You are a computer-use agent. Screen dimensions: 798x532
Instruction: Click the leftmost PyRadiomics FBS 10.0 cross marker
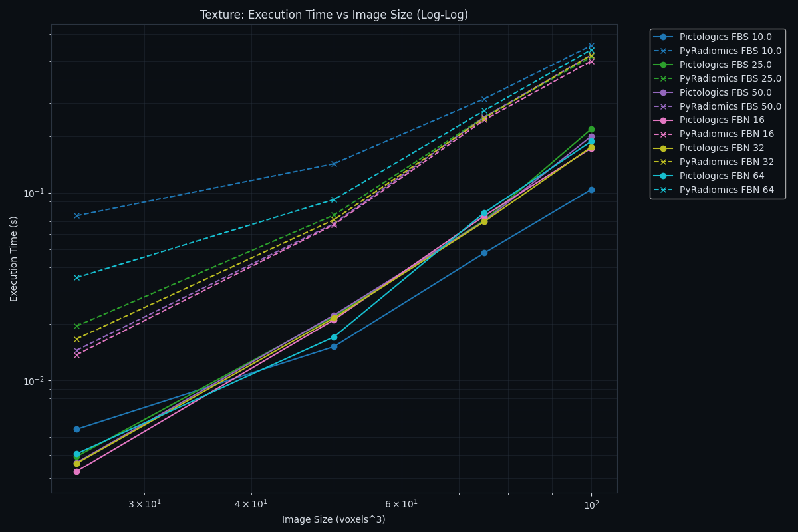point(76,215)
